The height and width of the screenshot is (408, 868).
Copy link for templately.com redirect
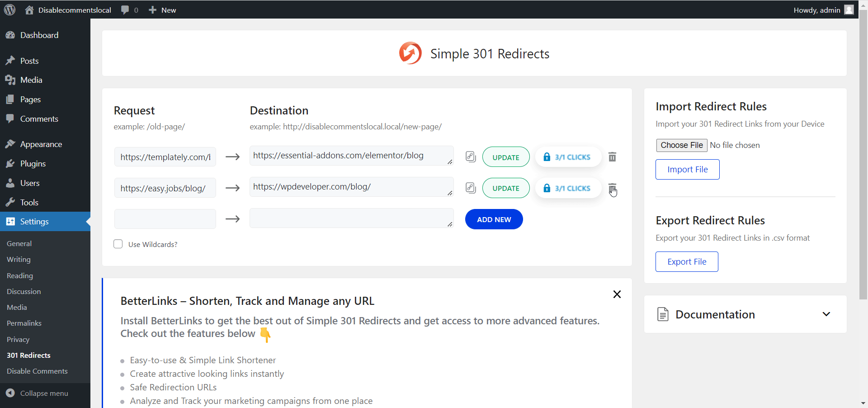point(471,157)
